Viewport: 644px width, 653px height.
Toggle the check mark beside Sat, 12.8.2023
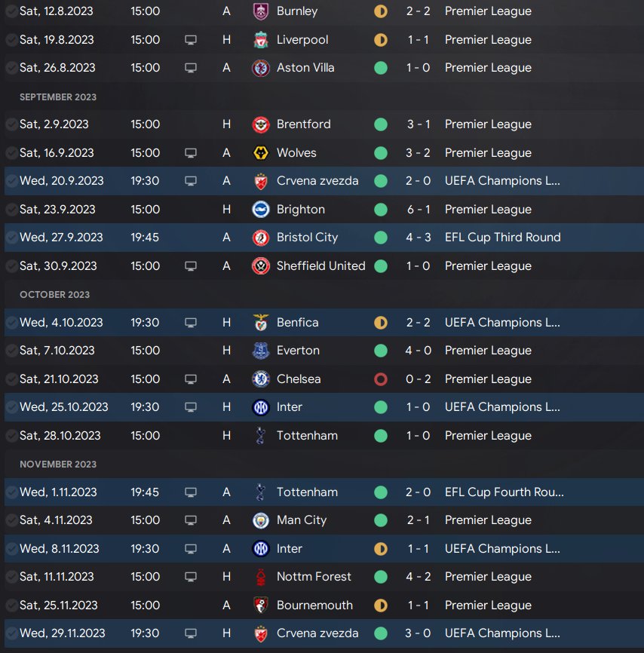pos(11,11)
